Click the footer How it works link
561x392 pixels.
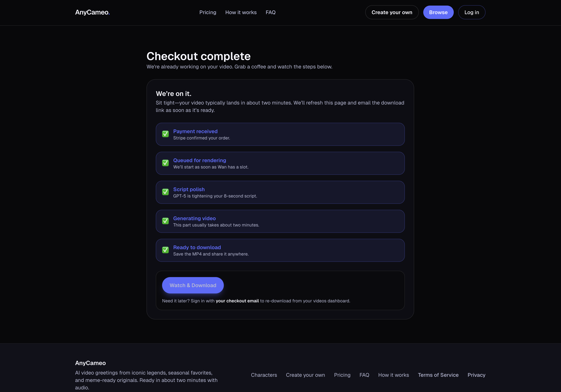(393, 375)
